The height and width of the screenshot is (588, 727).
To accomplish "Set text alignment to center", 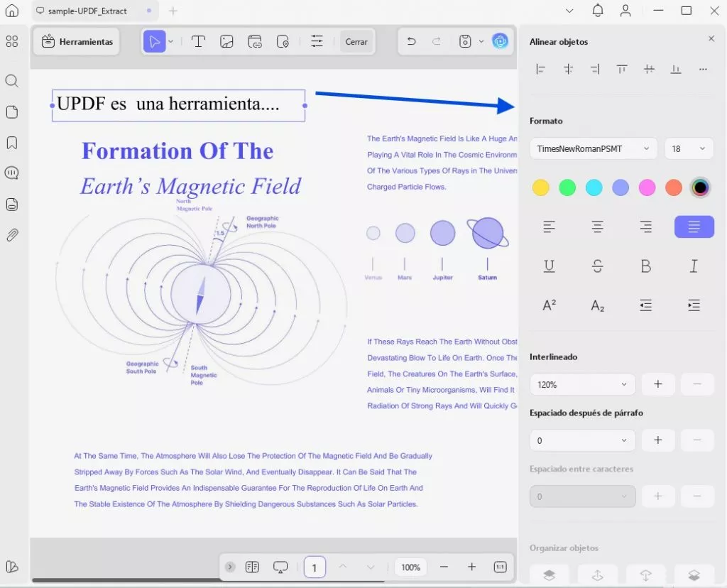I will click(598, 227).
